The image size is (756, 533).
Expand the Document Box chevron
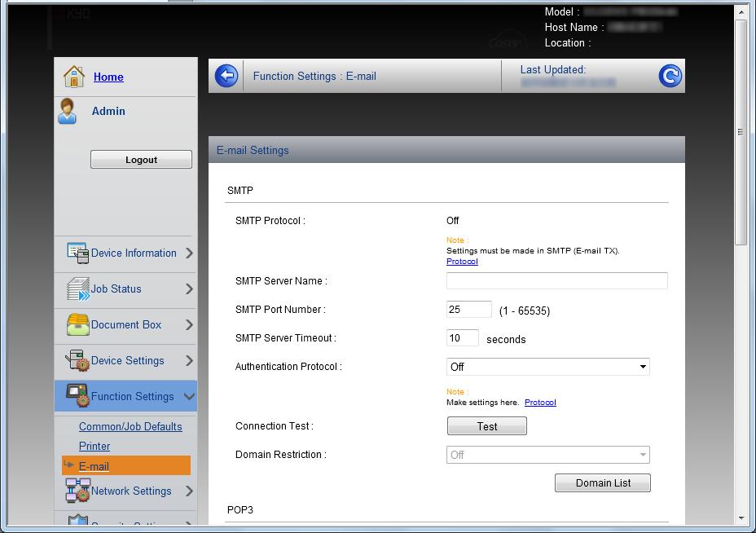(x=190, y=324)
